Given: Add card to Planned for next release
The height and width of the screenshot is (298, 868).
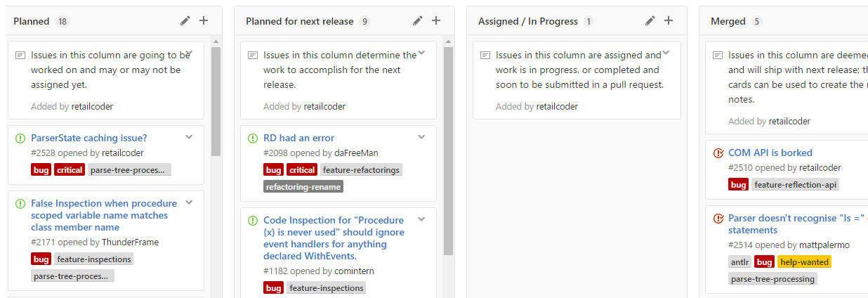Looking at the screenshot, I should [436, 21].
